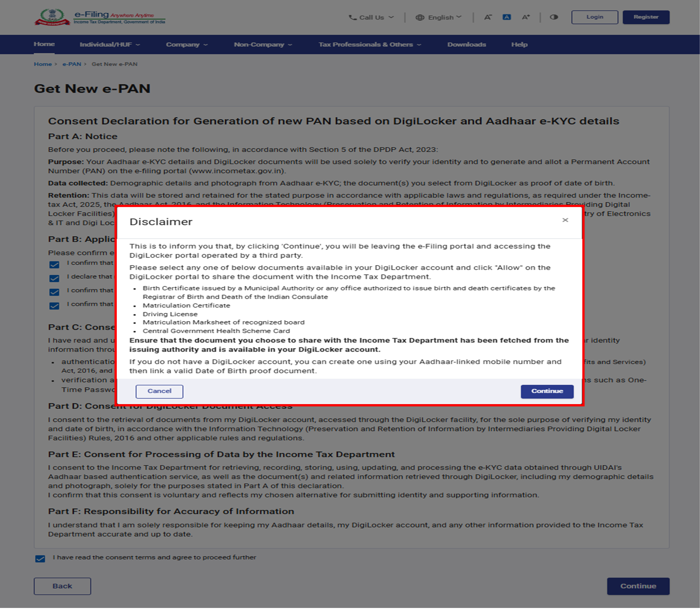
Task: Close the Disclaimer dialog with the X
Action: click(x=565, y=220)
